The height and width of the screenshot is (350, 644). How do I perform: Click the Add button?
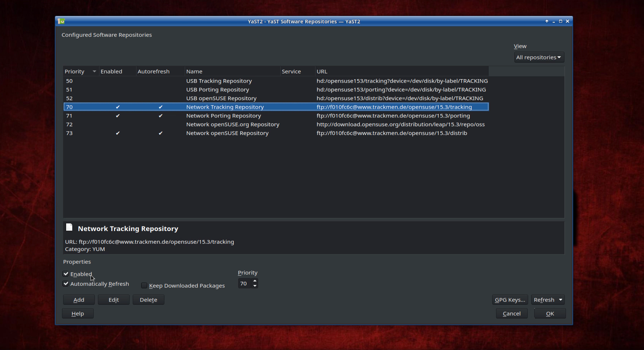pos(79,300)
